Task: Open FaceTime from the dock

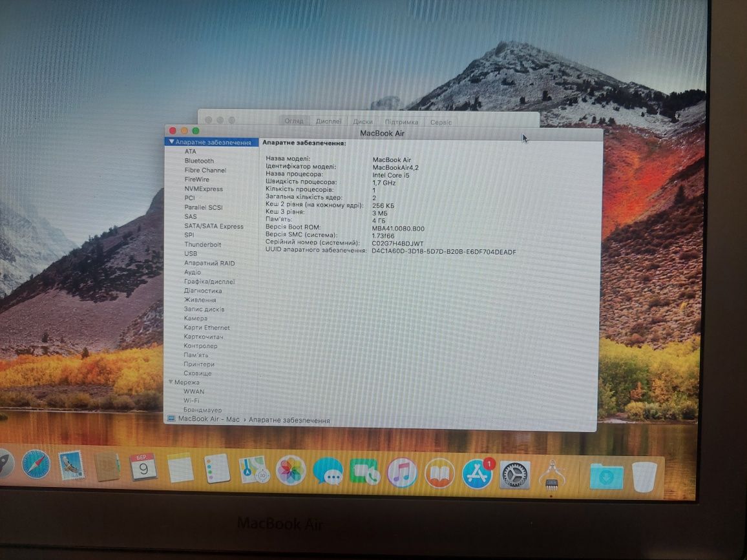Action: [x=364, y=472]
